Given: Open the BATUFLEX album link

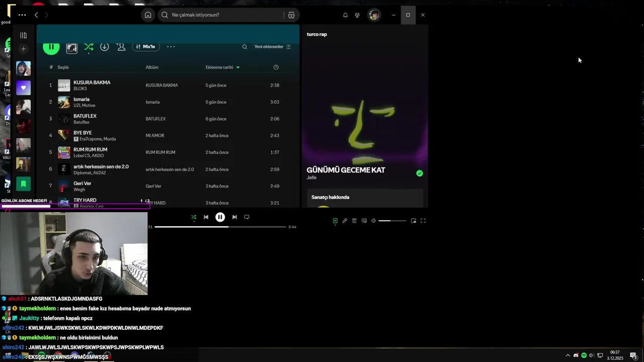Looking at the screenshot, I should tap(155, 119).
